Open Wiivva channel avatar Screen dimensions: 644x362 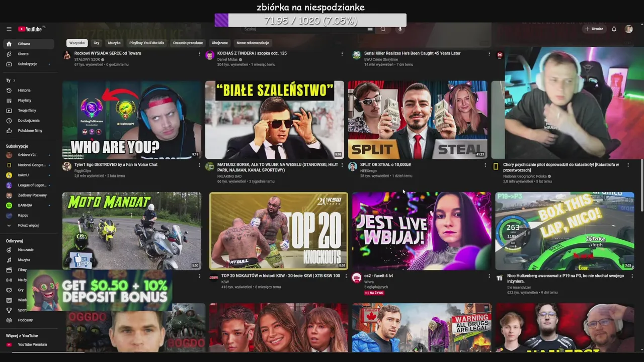coord(357,278)
